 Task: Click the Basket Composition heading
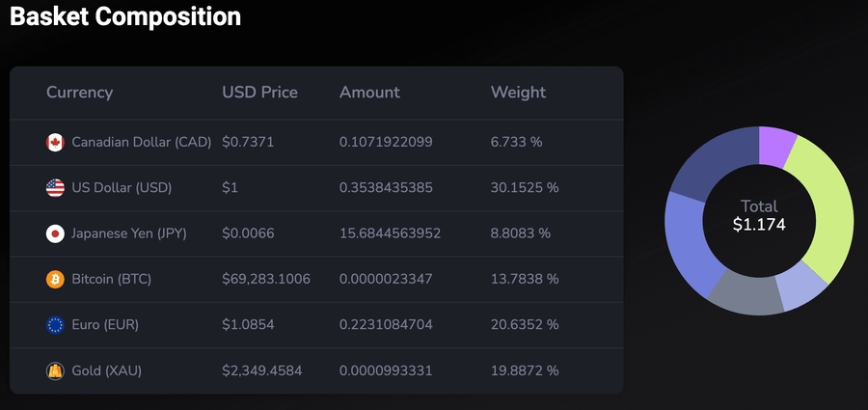click(125, 17)
